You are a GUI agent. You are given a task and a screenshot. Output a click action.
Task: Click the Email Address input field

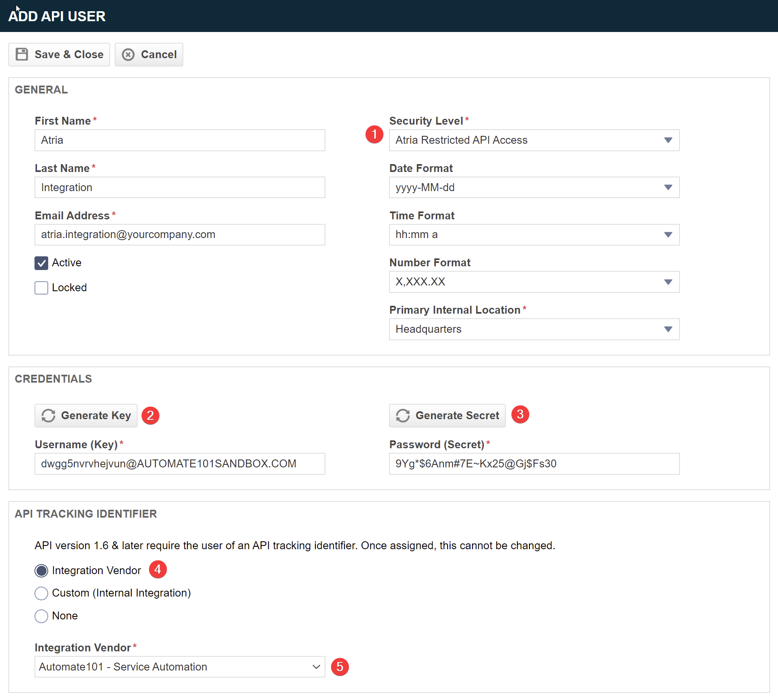tap(180, 235)
